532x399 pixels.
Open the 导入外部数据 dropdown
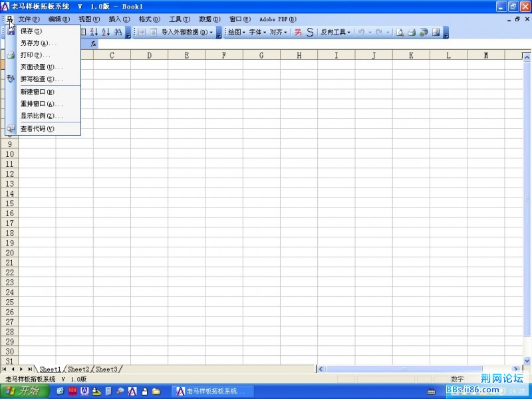[186, 32]
